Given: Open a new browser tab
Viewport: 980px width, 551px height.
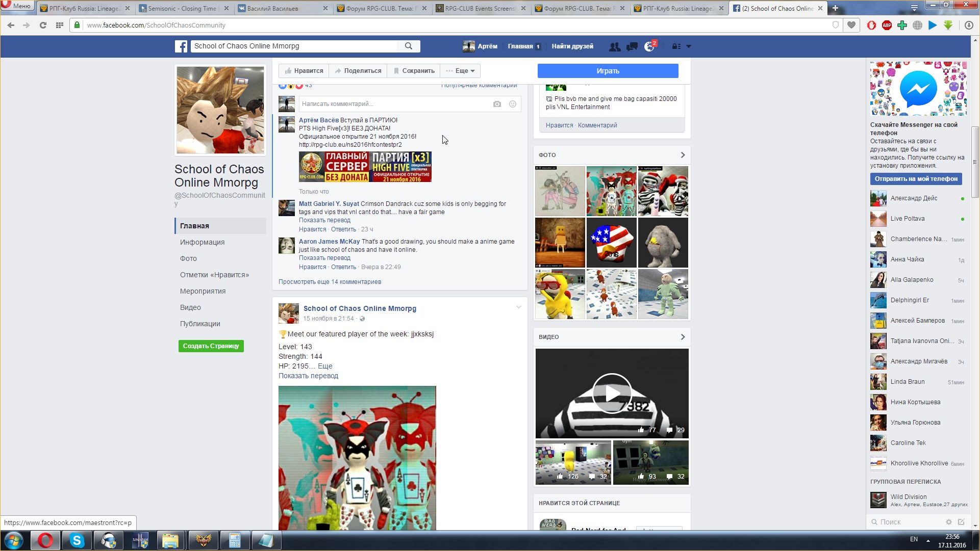Looking at the screenshot, I should coord(835,8).
